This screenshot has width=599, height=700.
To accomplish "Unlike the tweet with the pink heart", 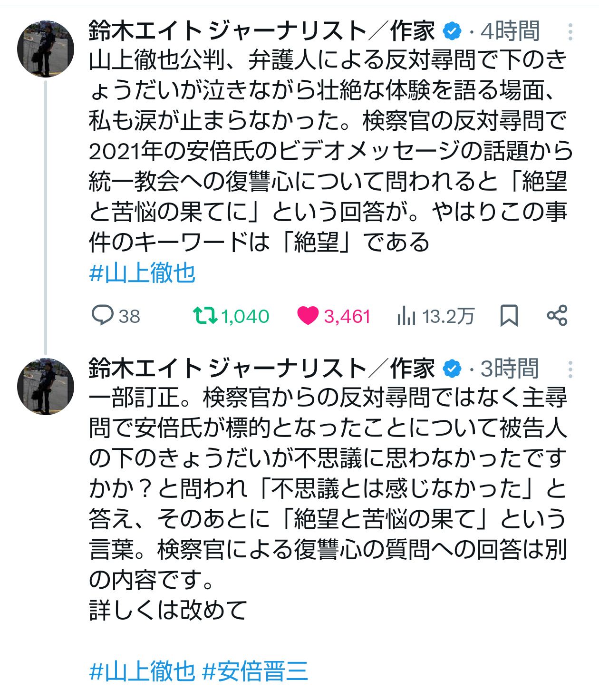I will 308,315.
